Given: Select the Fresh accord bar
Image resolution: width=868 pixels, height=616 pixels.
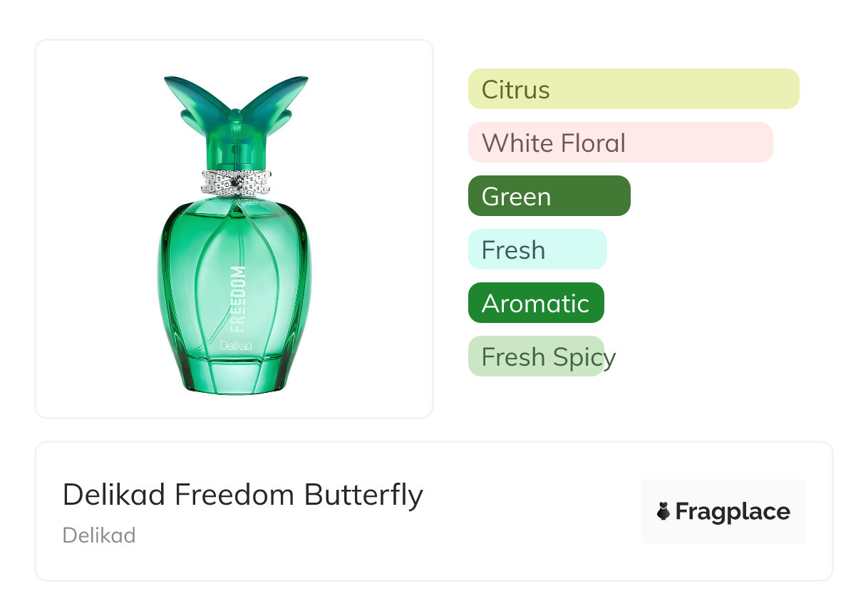Looking at the screenshot, I should (x=537, y=250).
